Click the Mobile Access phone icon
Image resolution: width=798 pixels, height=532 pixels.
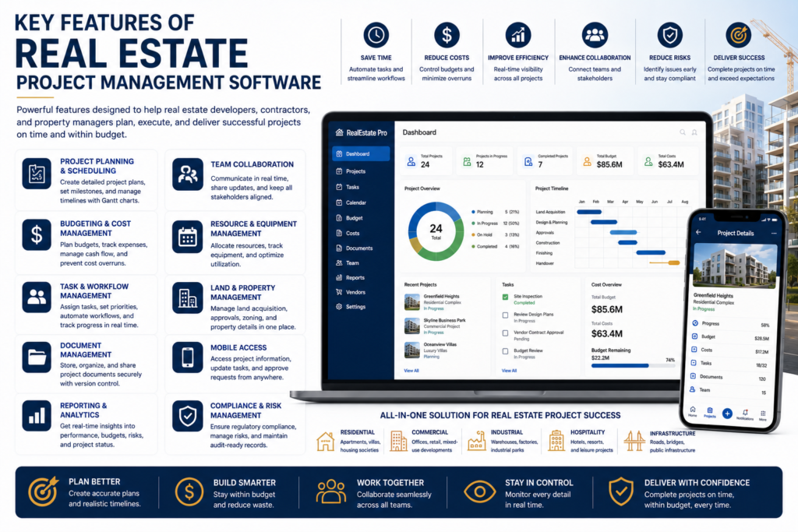[187, 357]
